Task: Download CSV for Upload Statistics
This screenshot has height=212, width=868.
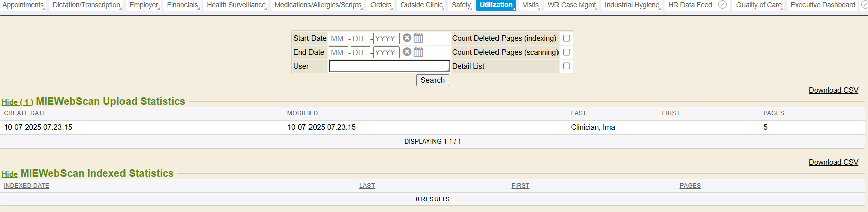Action: [833, 90]
